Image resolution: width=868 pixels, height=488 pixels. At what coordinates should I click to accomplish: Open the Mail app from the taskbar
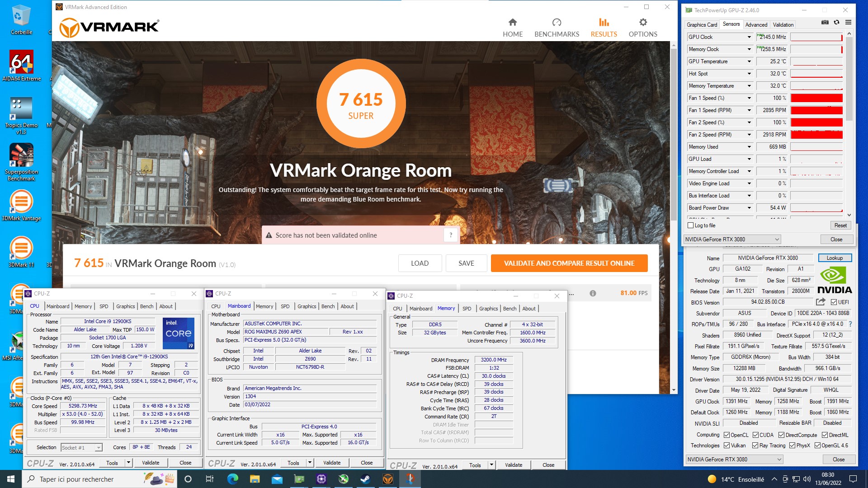click(277, 479)
